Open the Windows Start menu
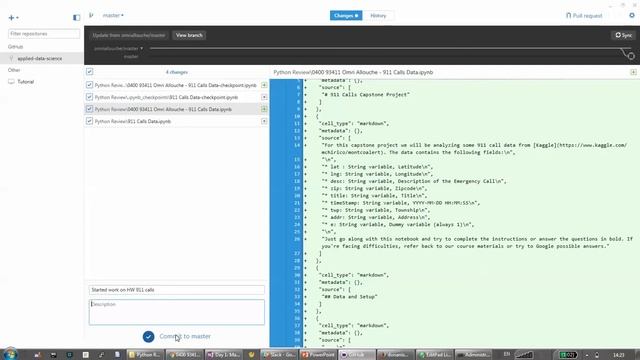 click(10, 354)
